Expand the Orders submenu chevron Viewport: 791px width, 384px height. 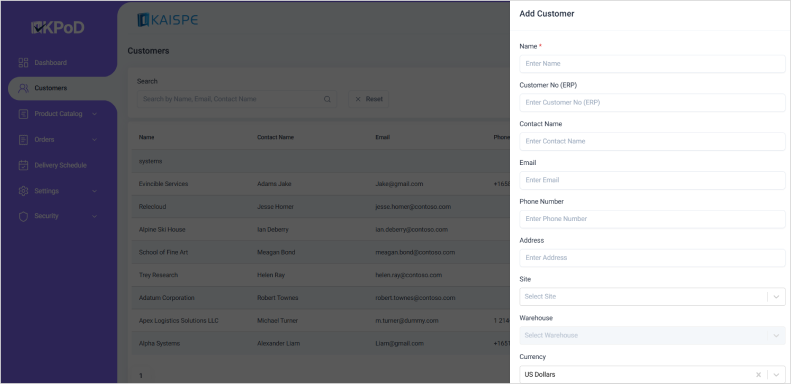coord(94,140)
